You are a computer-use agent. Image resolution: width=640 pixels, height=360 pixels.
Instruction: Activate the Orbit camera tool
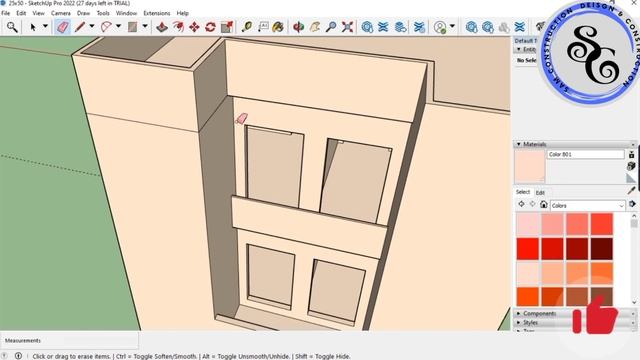[299, 27]
